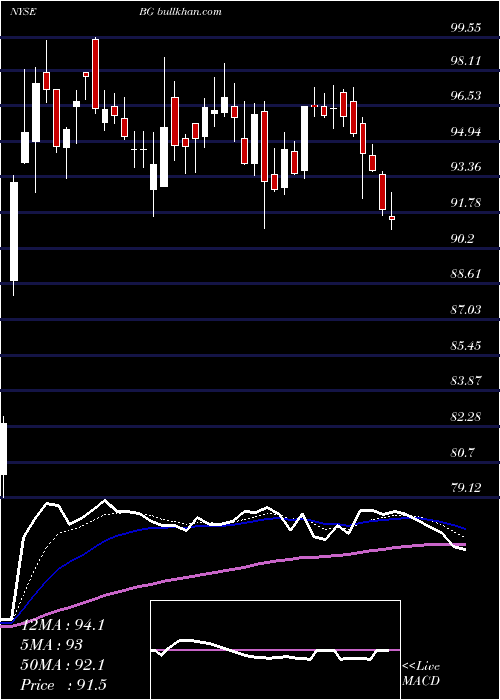Click the BG bullkhan.com title text
Image resolution: width=500 pixels, height=700 pixels.
(181, 12)
